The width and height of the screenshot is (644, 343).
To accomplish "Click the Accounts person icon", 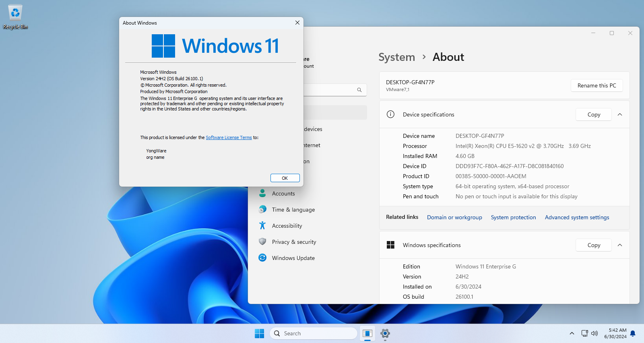I will click(x=262, y=193).
